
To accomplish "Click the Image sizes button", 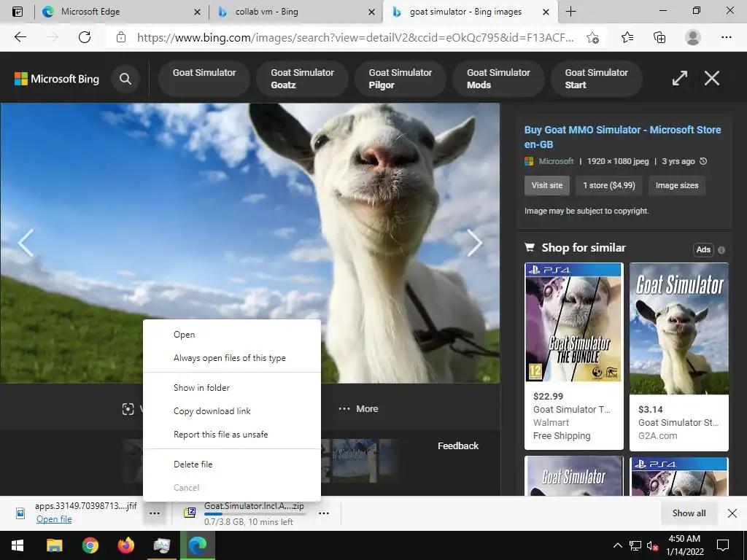I will point(676,185).
